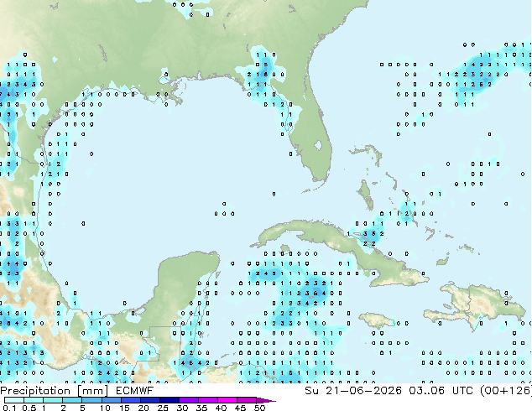Click the "20" legend label
This screenshot has width=532, height=411.
click(143, 408)
